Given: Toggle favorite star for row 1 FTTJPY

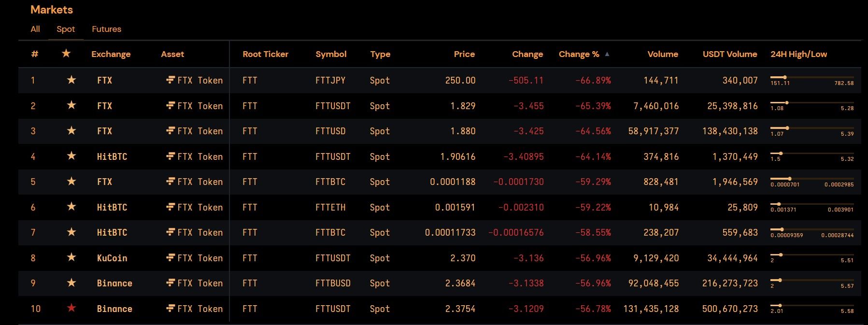Looking at the screenshot, I should click(x=71, y=80).
